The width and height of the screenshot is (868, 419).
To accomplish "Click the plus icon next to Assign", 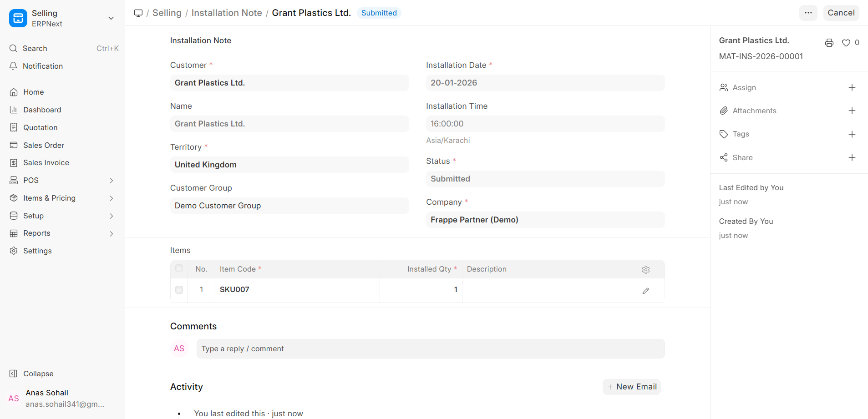I will click(852, 87).
